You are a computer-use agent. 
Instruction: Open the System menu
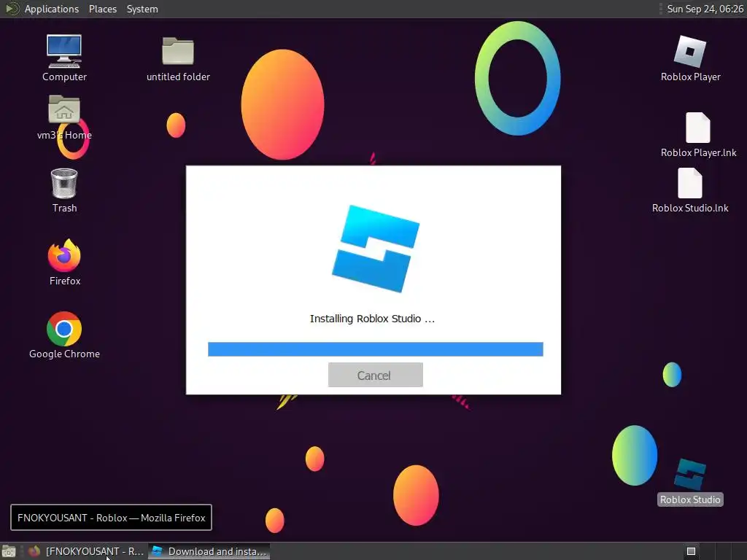[142, 9]
